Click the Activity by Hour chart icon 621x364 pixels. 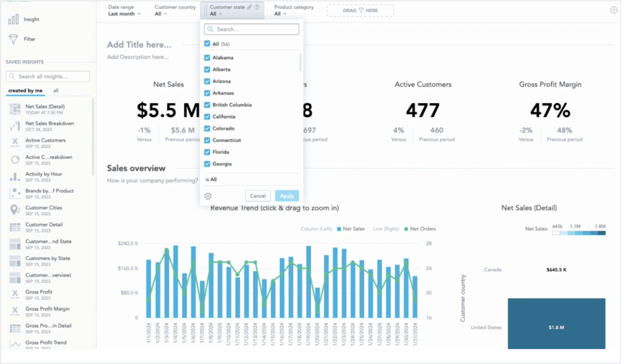coord(15,176)
